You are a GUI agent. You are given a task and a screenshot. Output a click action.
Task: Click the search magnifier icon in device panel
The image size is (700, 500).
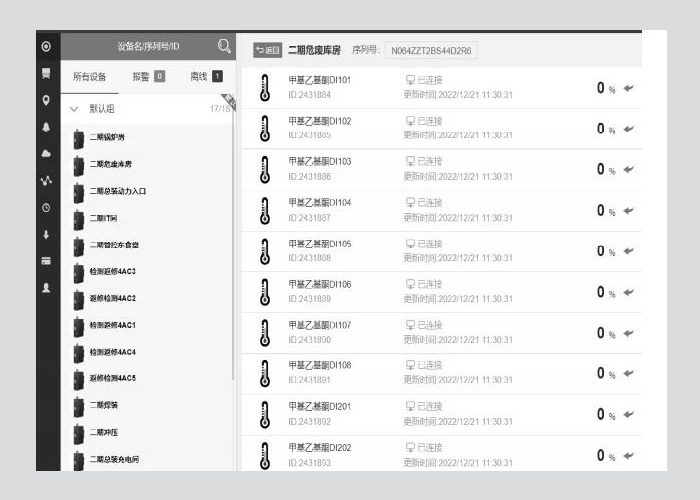point(224,46)
